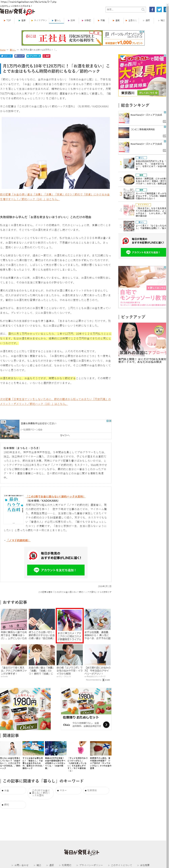
Task: Open the first RoseTiara ranking item
Action: coord(142,118)
